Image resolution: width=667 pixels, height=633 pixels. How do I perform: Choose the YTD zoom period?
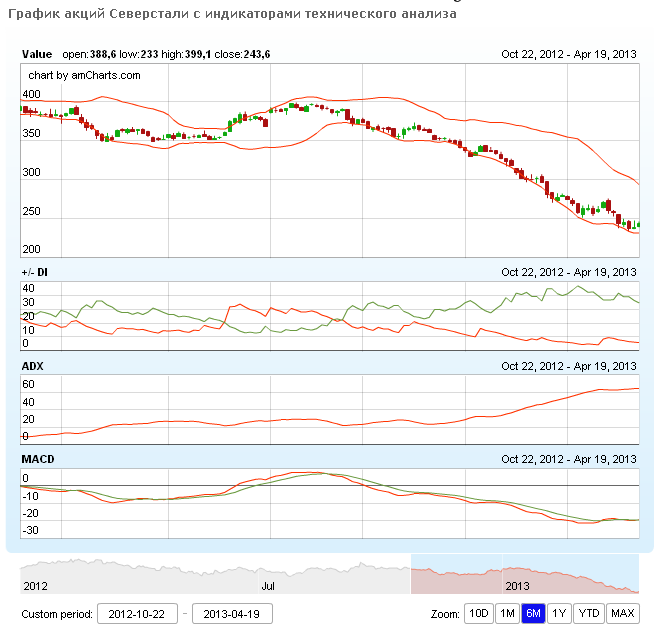(589, 613)
